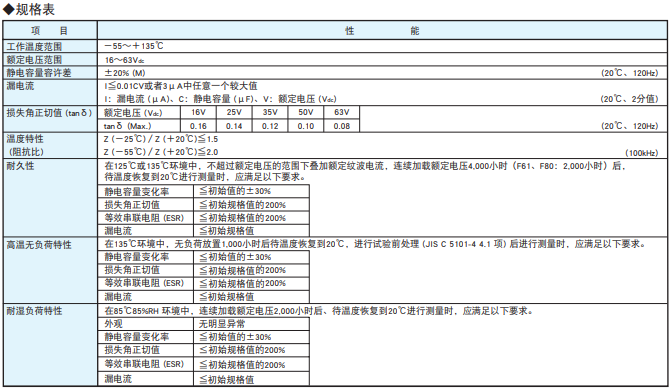Click the '50V' voltage cell
Screen dimensions: 670x392
[x=306, y=112]
